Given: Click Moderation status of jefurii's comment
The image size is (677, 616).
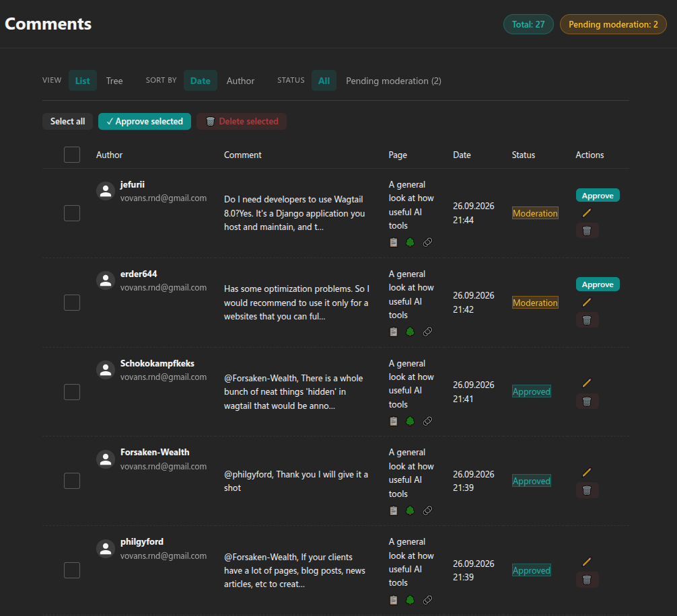Looking at the screenshot, I should pyautogui.click(x=535, y=213).
